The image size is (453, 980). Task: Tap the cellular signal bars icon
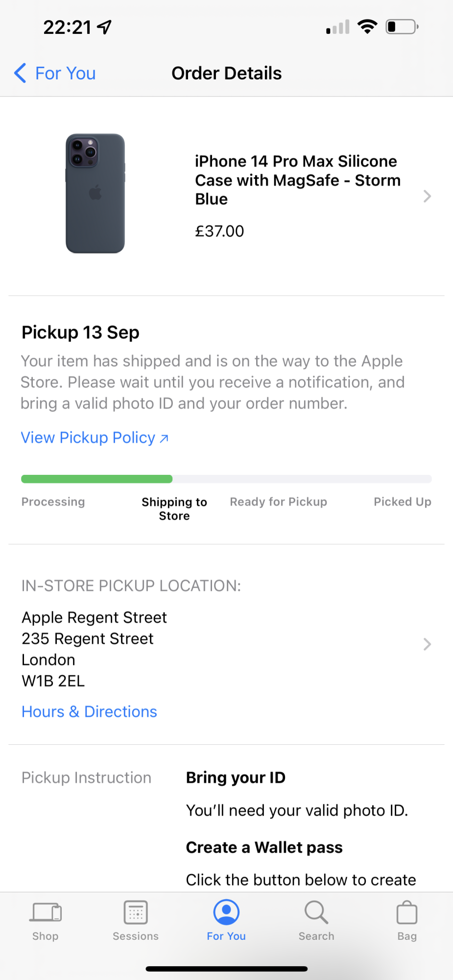pos(338,27)
